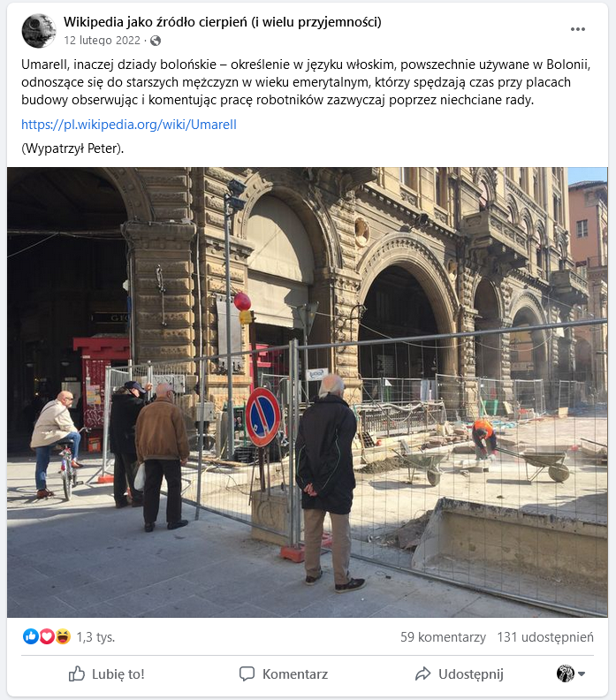This screenshot has width=616, height=700.
Task: Click the red heart reaction icon
Action: coord(47,636)
